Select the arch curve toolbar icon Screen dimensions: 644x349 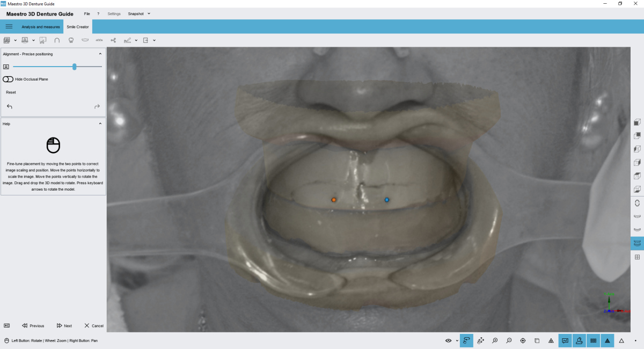(x=57, y=40)
